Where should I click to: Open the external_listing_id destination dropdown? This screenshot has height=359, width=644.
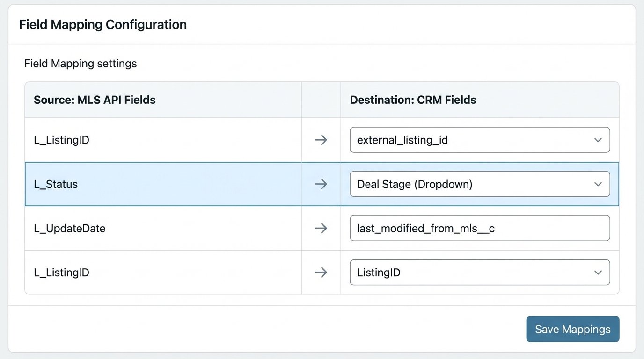click(480, 140)
